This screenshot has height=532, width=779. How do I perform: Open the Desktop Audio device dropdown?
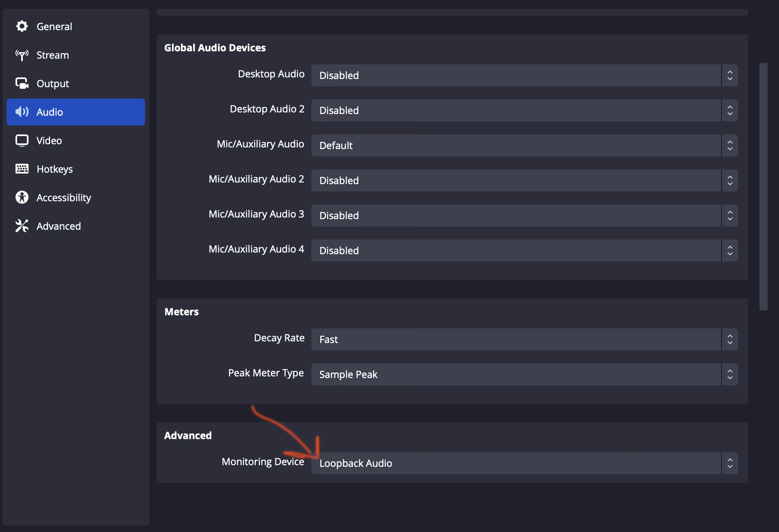[x=524, y=75]
